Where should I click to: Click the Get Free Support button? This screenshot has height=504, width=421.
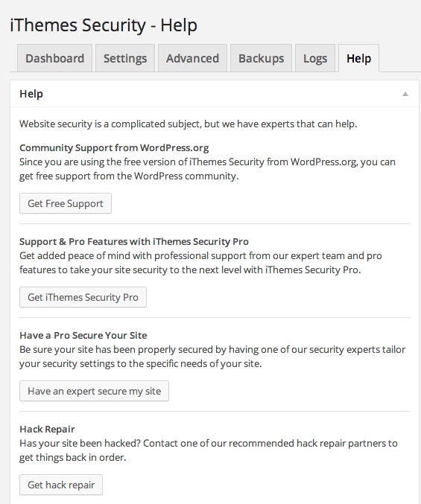pos(66,203)
